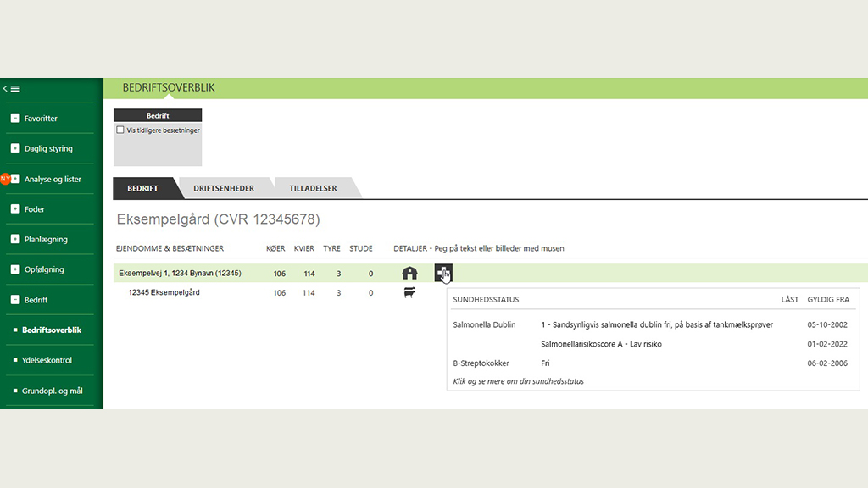Click the barn property details icon
The height and width of the screenshot is (488, 868).
click(x=409, y=273)
